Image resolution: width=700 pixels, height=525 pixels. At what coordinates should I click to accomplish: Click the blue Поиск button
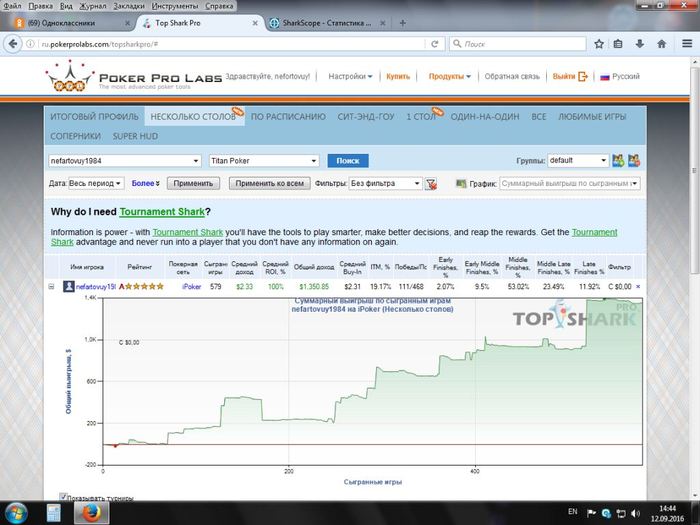[x=348, y=161]
